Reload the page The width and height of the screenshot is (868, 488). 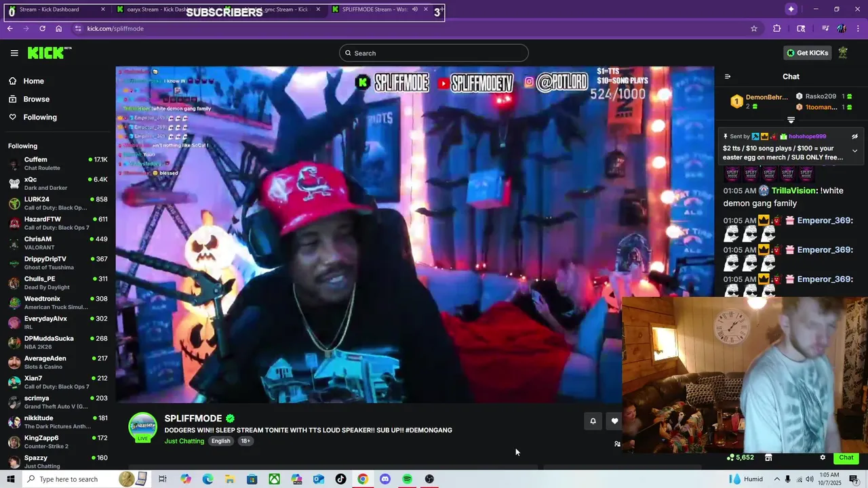point(42,28)
